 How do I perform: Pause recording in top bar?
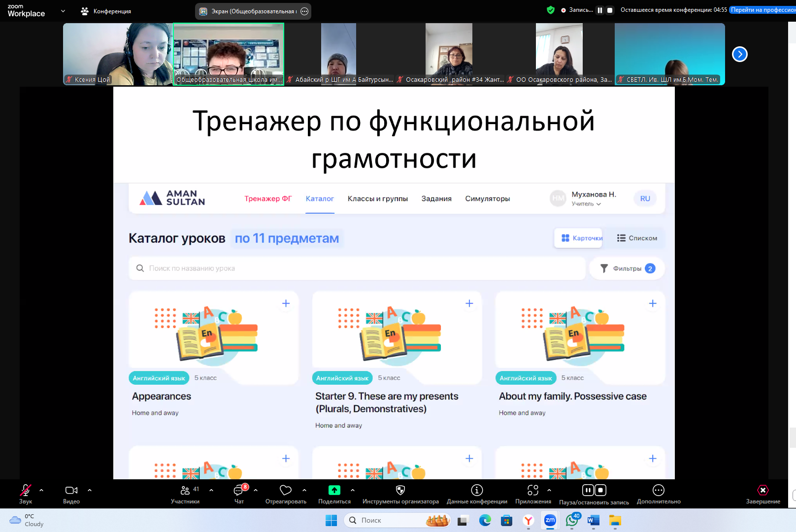600,10
